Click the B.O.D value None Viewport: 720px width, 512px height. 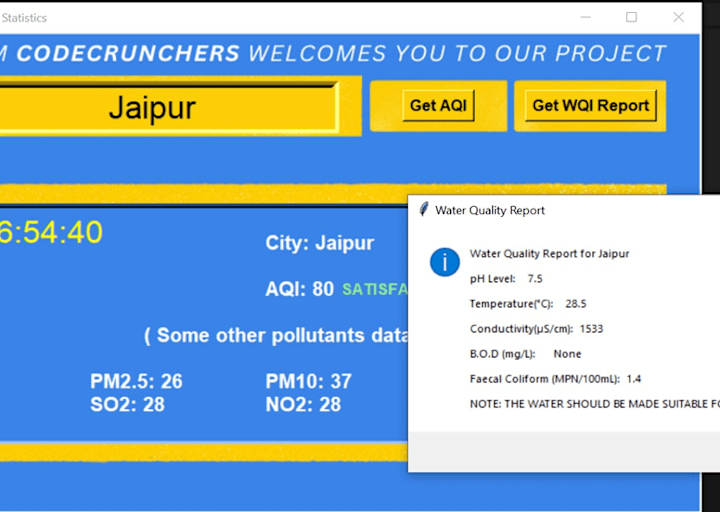coord(567,354)
